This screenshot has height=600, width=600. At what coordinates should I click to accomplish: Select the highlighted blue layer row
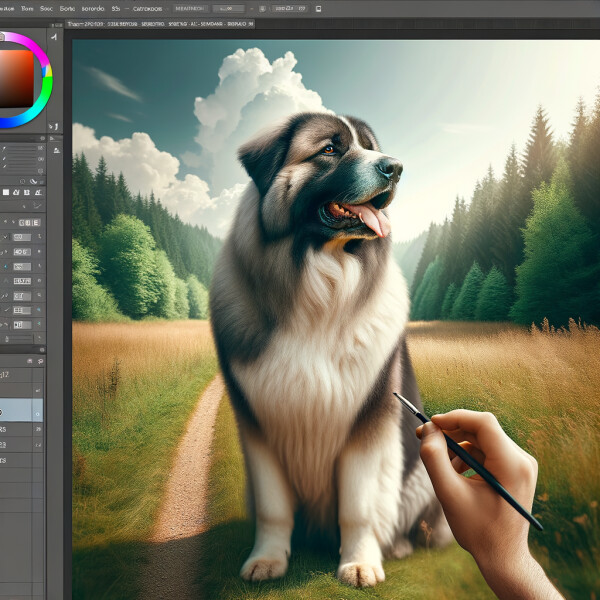pyautogui.click(x=22, y=411)
